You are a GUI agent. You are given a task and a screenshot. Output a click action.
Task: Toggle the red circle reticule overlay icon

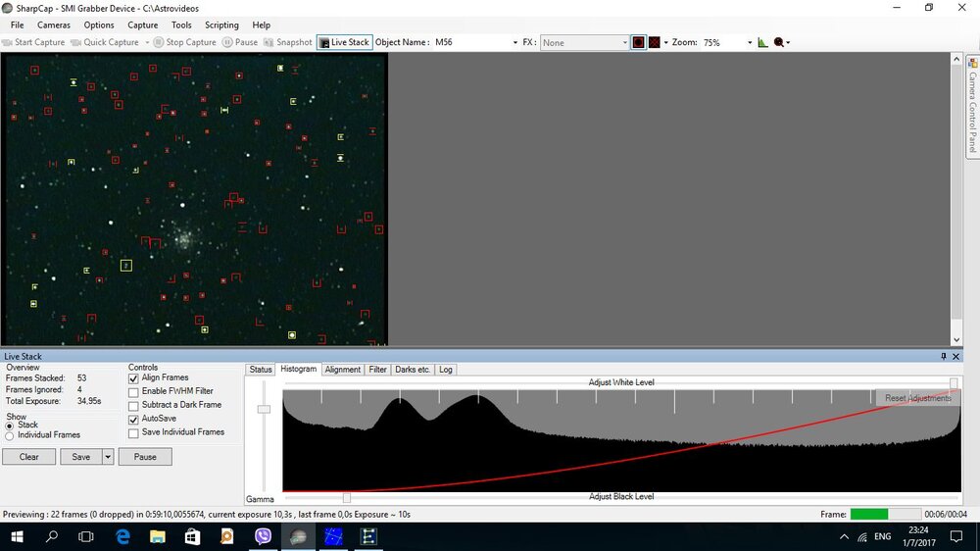pos(638,42)
